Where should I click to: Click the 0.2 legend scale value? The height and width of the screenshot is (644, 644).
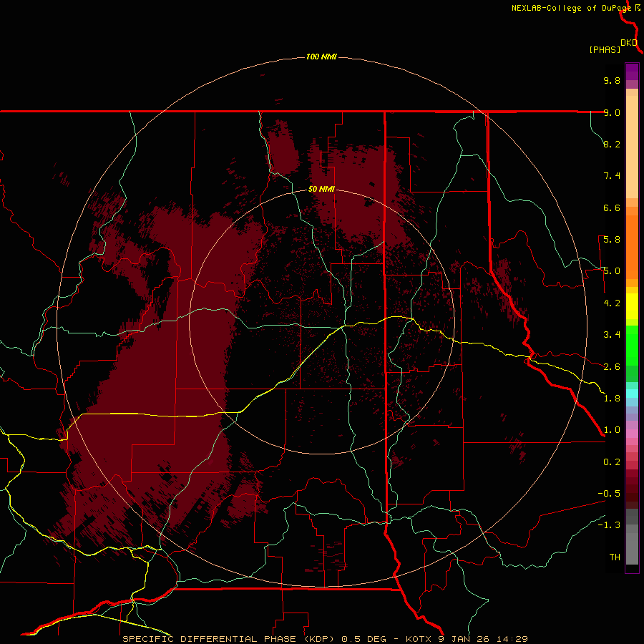(612, 462)
